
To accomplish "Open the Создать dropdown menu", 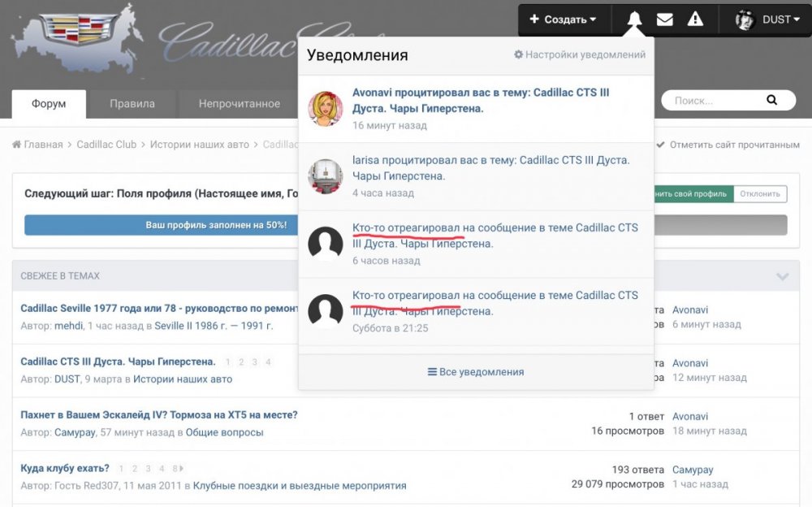I will tap(563, 19).
